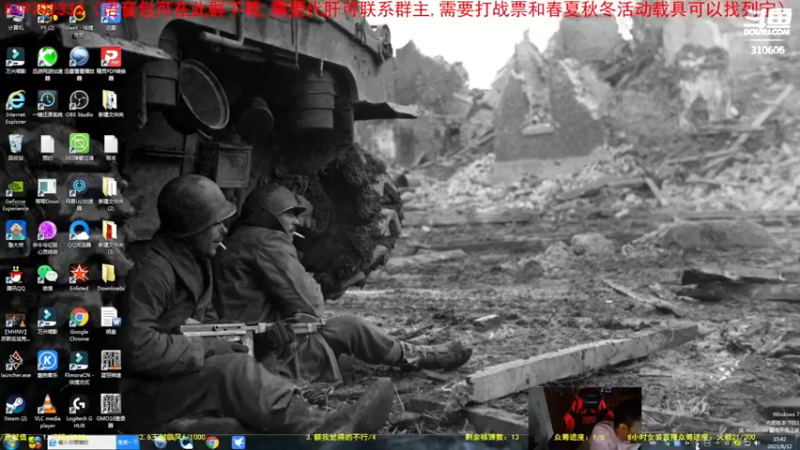
Task: Open Logitech G HUB shortcut
Action: (x=79, y=411)
